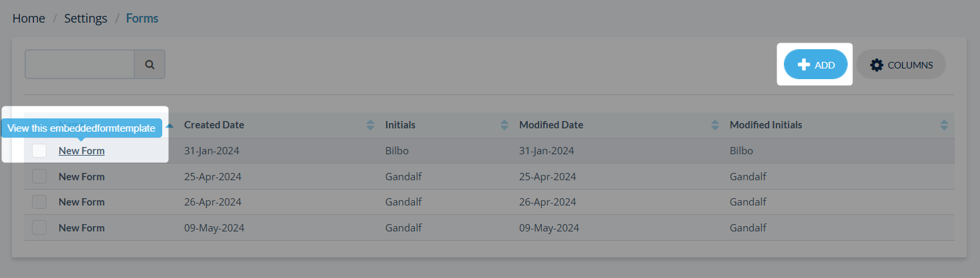Open the New Form created by Bilbo
The width and height of the screenshot is (980, 278).
pyautogui.click(x=81, y=151)
